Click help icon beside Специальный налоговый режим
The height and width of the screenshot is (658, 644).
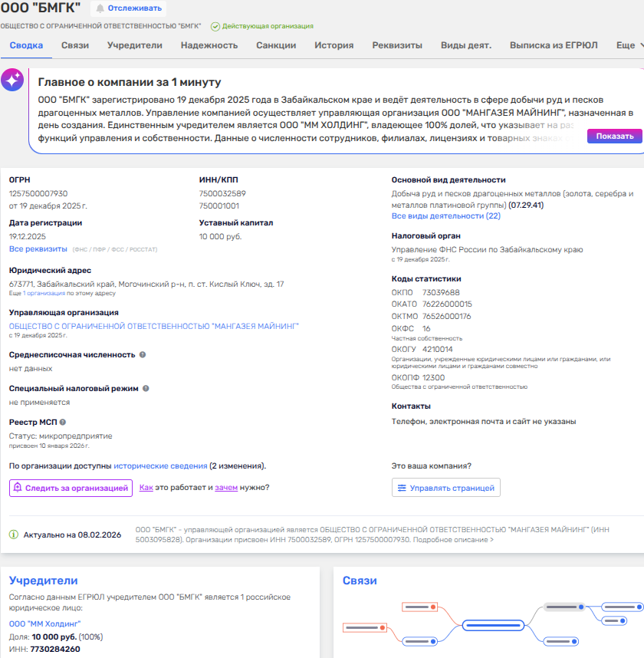(x=146, y=389)
